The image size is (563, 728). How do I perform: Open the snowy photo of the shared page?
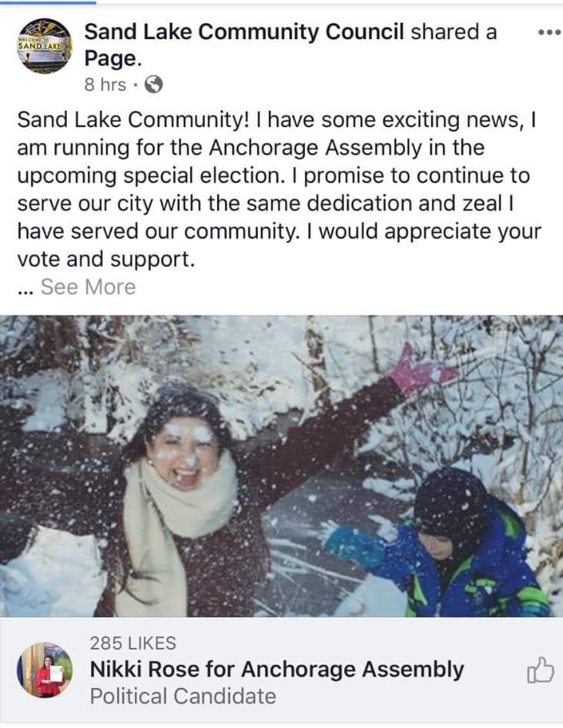282,466
